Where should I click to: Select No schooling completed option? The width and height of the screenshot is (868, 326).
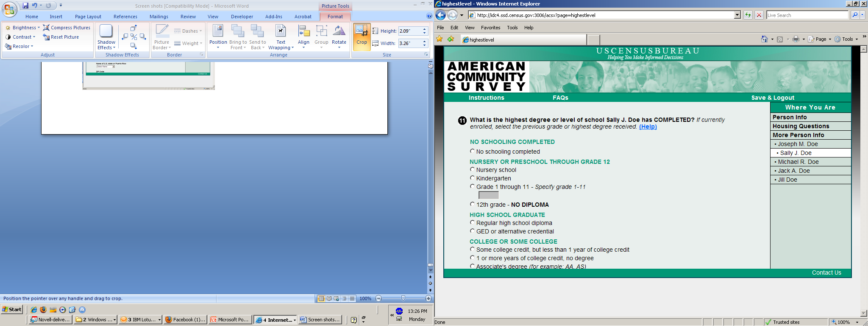click(472, 151)
